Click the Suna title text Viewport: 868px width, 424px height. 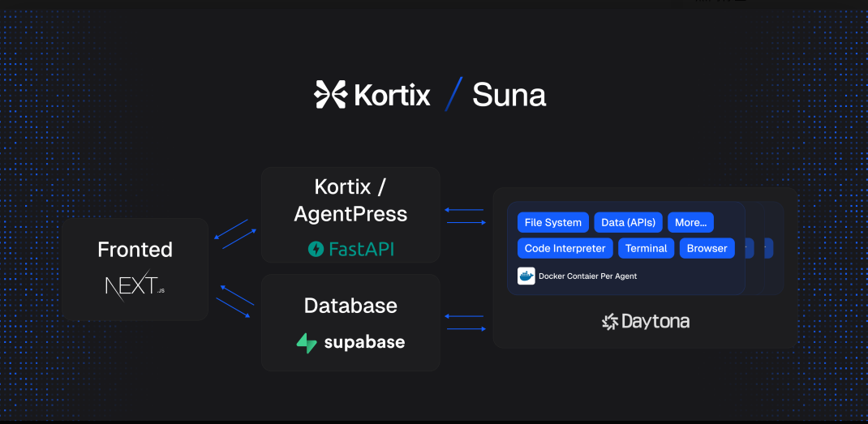pos(509,95)
